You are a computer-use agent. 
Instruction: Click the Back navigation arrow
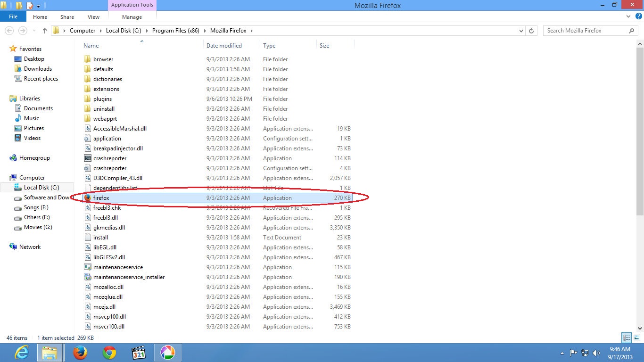[x=9, y=31]
